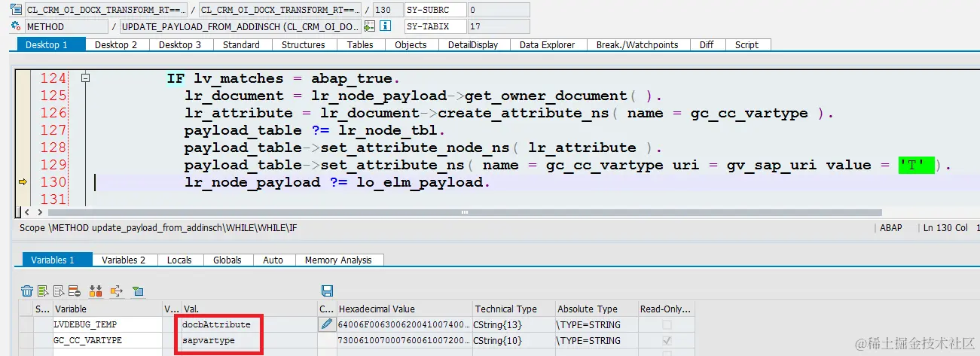Collapse the IF block at line 124

pos(85,78)
